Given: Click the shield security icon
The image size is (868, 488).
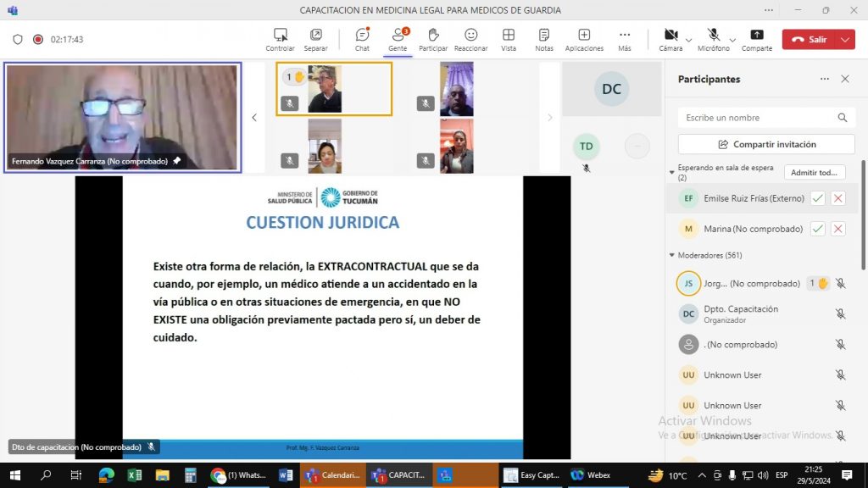Looking at the screenshot, I should [x=18, y=39].
